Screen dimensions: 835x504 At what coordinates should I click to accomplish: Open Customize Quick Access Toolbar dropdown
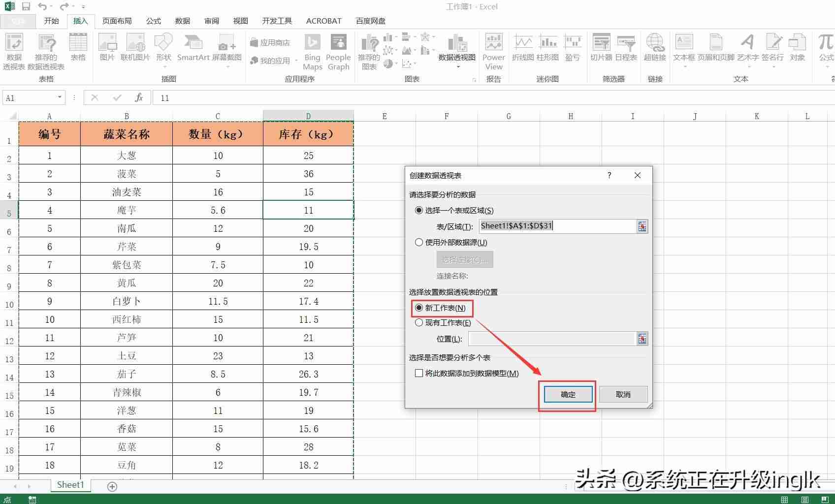pos(83,6)
